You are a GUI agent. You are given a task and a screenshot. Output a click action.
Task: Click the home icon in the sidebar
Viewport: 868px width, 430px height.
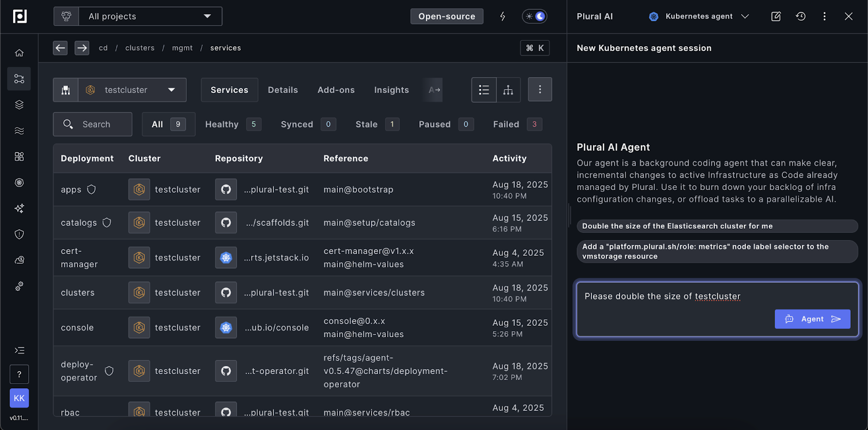pos(19,53)
